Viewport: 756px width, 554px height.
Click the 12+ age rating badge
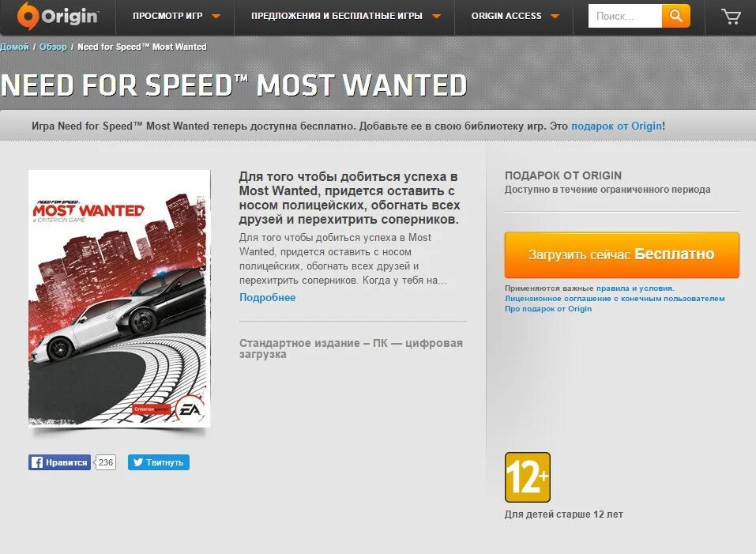click(528, 477)
